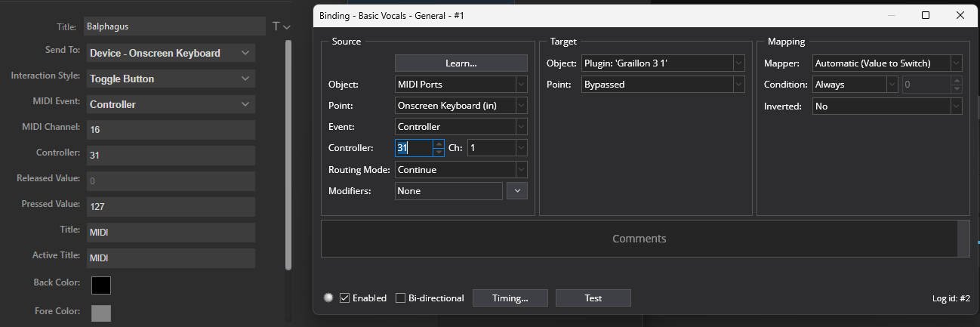Open the Modifiers chevron button
This screenshot has width=980, height=327.
[517, 191]
